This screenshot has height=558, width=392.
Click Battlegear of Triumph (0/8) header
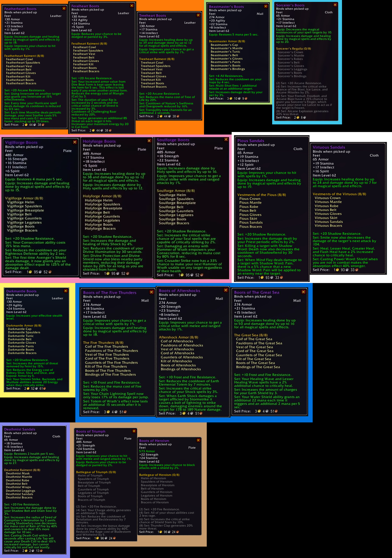click(x=96, y=472)
